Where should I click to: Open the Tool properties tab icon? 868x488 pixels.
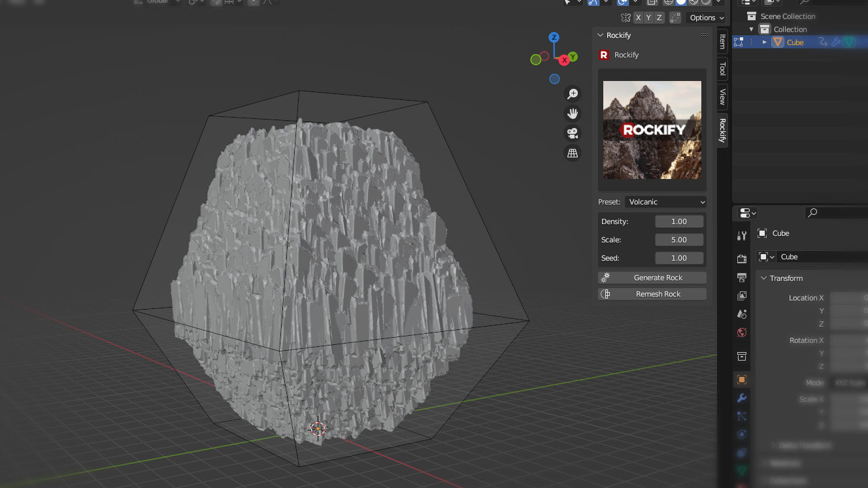click(x=741, y=236)
